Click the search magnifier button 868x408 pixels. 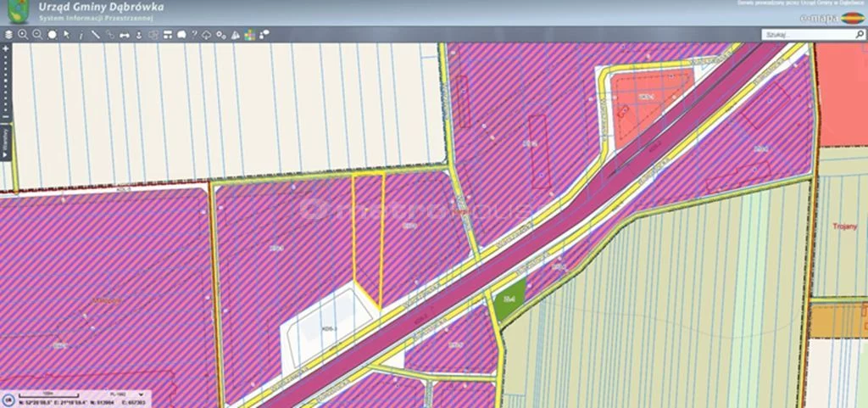860,34
